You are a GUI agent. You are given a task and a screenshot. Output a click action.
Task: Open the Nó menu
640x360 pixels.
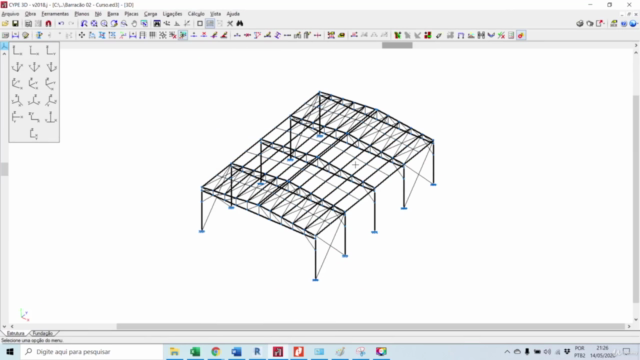point(98,14)
